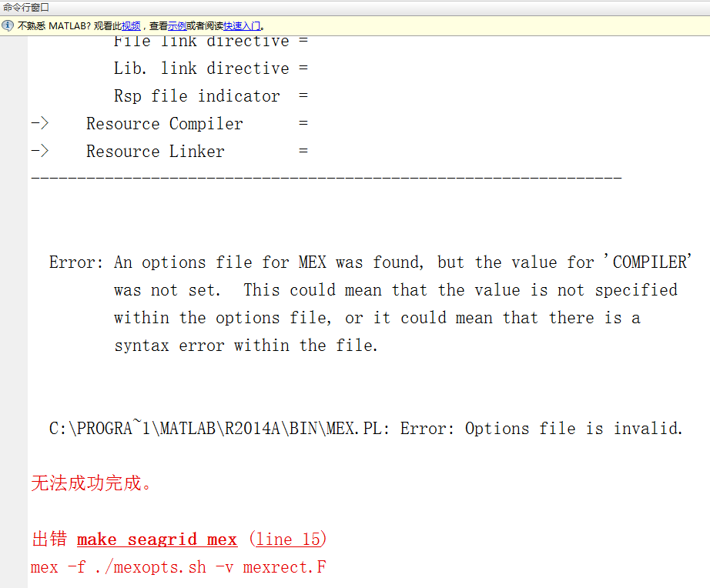Click the mex -f ./mexopts.sh command line

[179, 567]
